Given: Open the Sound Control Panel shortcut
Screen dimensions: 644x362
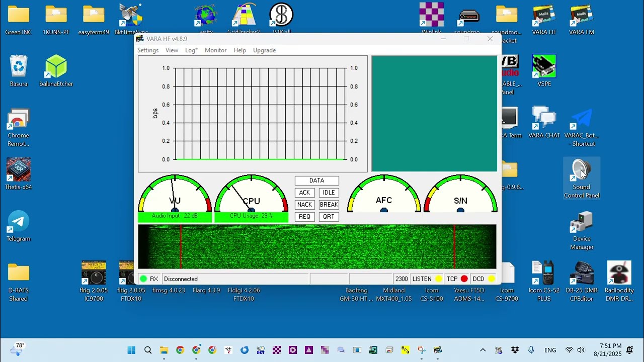Looking at the screenshot, I should click(582, 178).
